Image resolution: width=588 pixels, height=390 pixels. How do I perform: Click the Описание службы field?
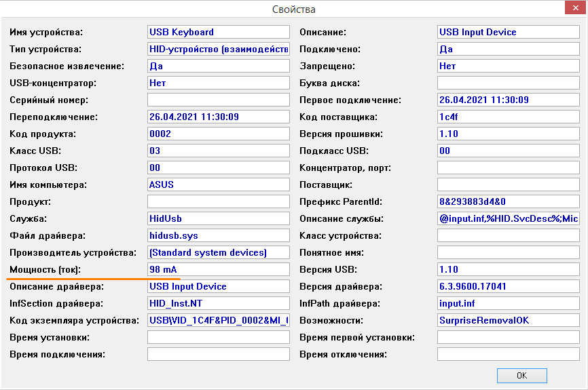[x=508, y=218]
